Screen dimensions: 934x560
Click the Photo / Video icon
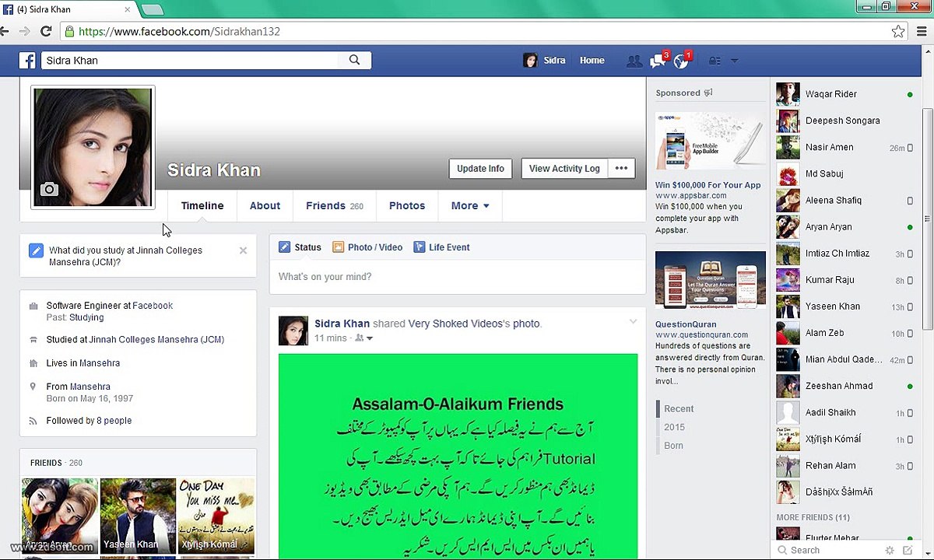pos(338,247)
